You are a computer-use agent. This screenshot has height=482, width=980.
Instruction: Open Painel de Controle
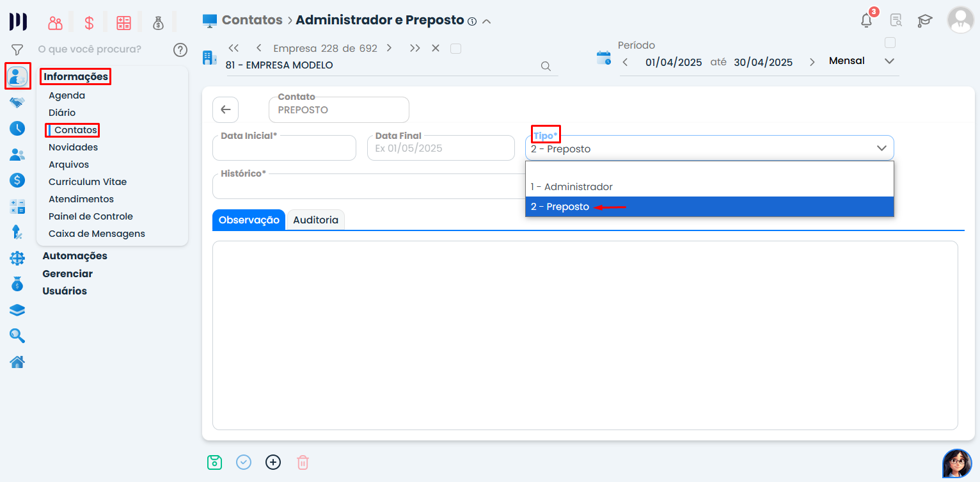click(x=91, y=216)
